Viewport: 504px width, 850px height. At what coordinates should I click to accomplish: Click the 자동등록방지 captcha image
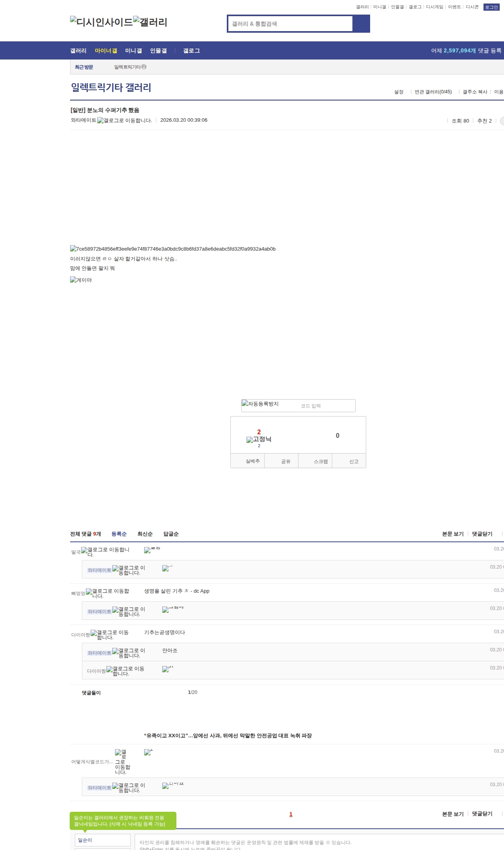click(260, 404)
